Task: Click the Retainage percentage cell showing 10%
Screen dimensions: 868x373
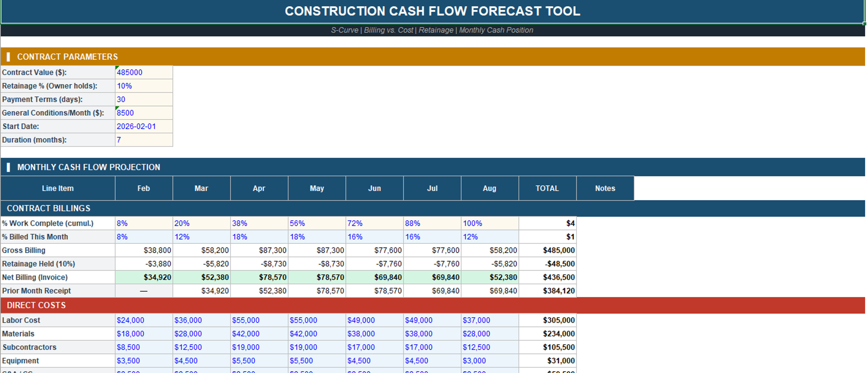Action: tap(144, 86)
